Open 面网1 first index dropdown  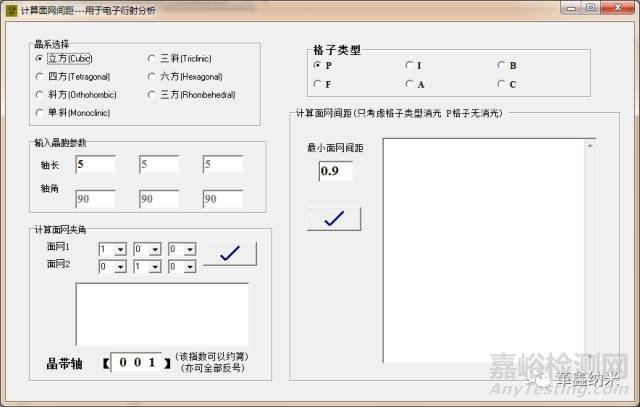[120, 249]
